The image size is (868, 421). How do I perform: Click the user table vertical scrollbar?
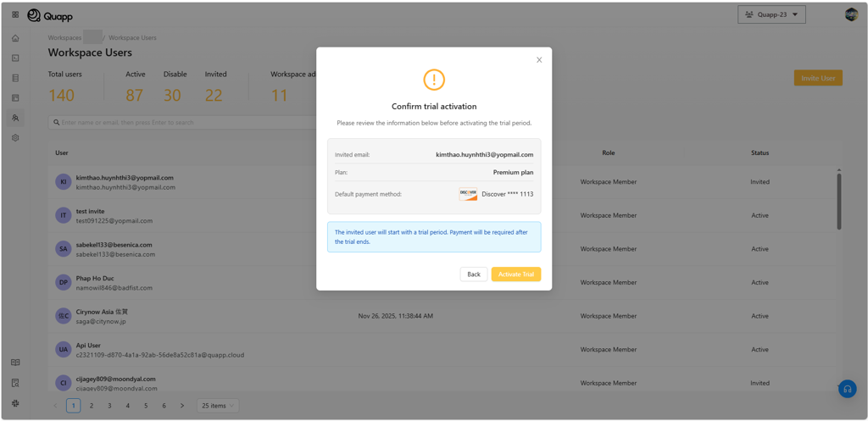click(839, 201)
